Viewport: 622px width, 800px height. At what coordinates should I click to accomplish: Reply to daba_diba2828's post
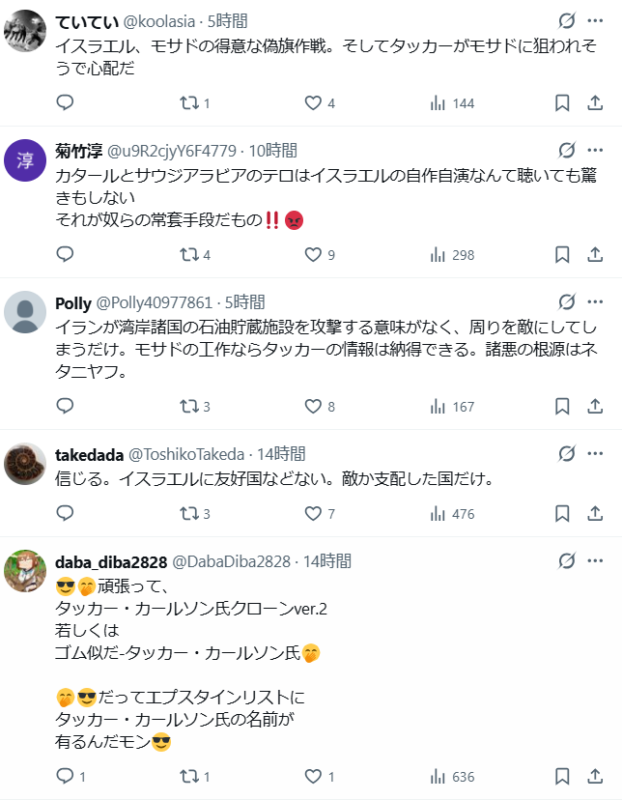pos(65,776)
